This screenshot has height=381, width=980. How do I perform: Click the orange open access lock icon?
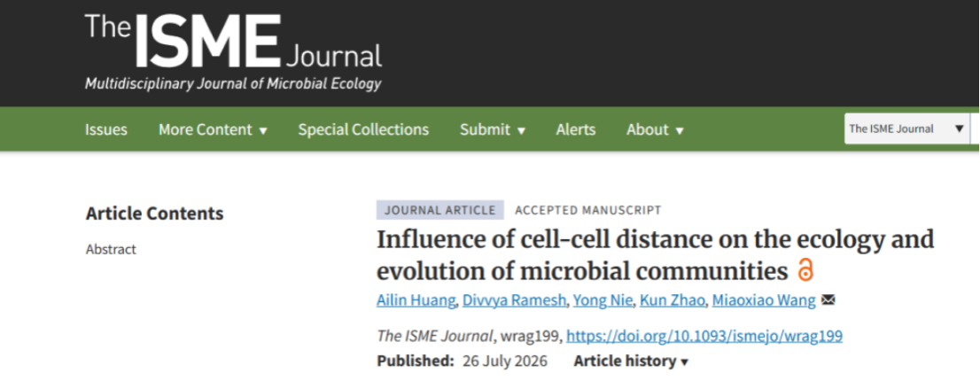(805, 270)
